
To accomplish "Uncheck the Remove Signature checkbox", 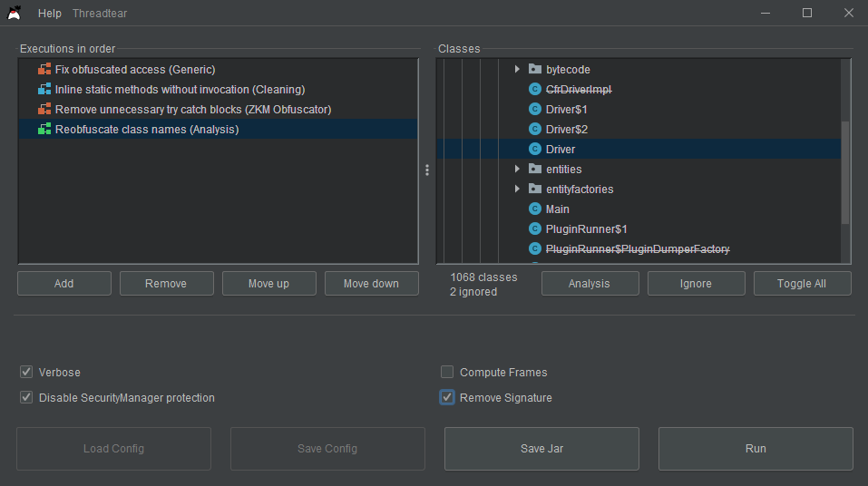I will click(x=447, y=397).
